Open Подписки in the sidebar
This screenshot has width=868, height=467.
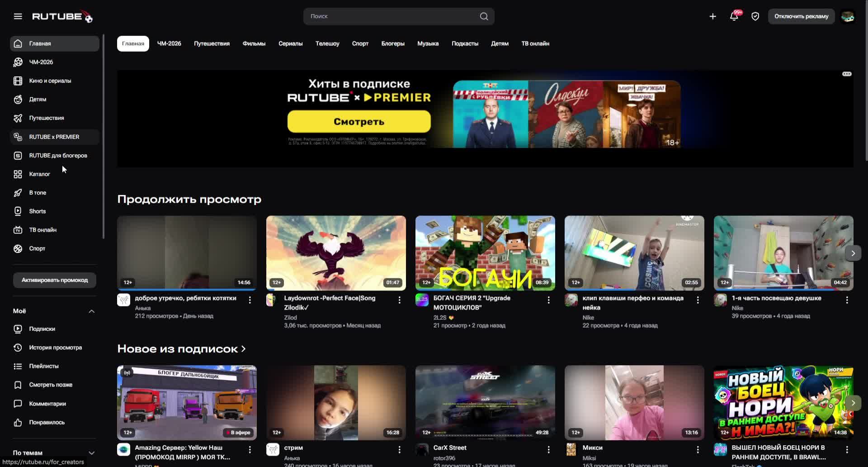click(x=55, y=329)
